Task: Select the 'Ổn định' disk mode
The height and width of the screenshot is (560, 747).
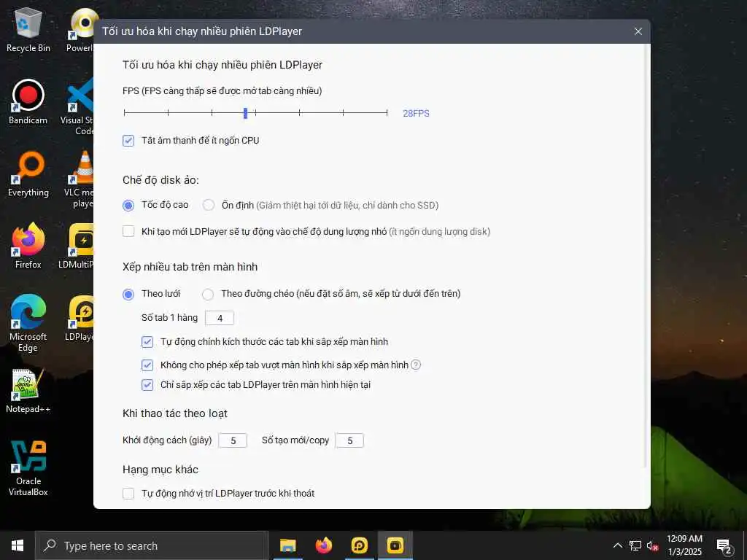Action: pyautogui.click(x=208, y=205)
